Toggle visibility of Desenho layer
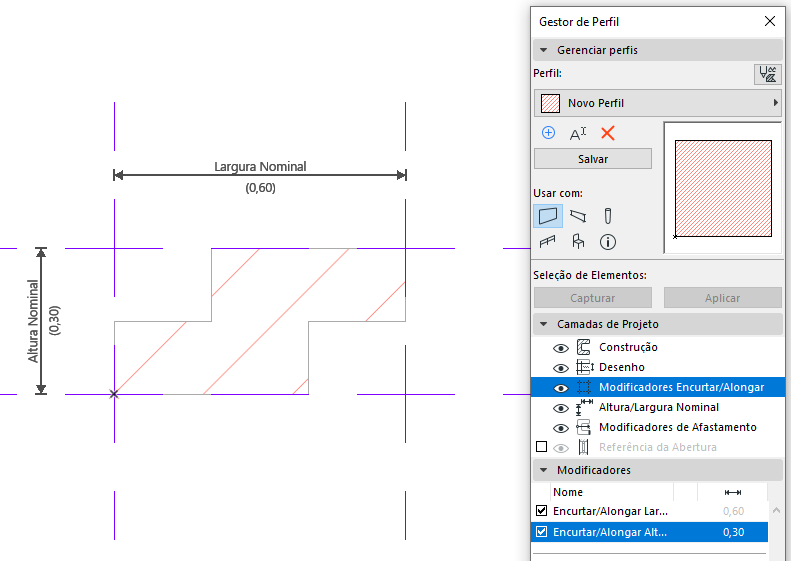The width and height of the screenshot is (791, 561). (x=560, y=368)
